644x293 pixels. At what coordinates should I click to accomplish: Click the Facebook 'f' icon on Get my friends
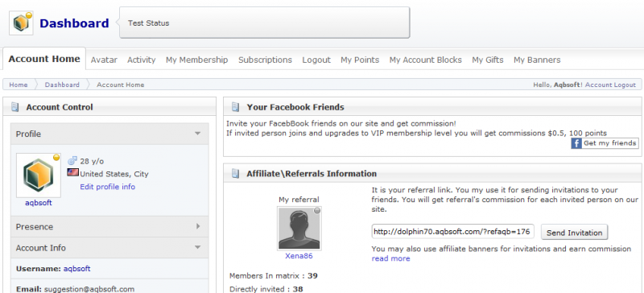click(576, 143)
